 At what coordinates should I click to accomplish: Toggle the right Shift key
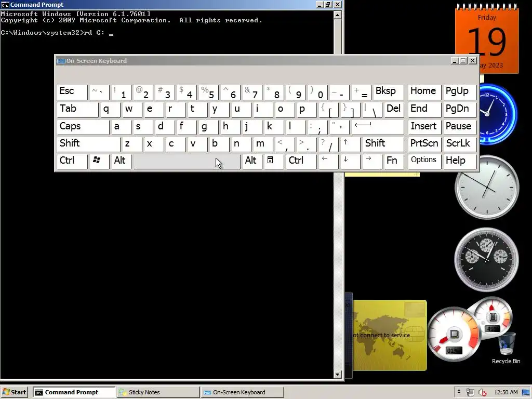pos(383,144)
